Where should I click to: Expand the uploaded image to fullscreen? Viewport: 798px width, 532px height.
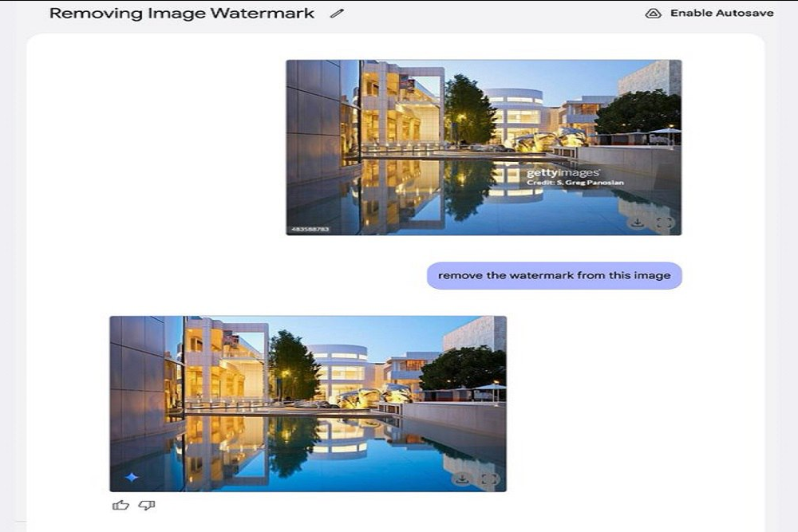point(664,223)
